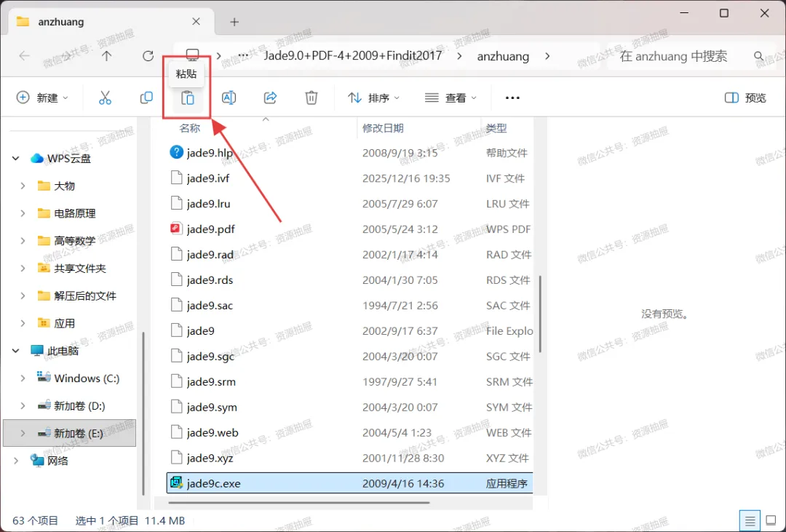
Task: Expand the 大物 folder node
Action: coord(23,186)
